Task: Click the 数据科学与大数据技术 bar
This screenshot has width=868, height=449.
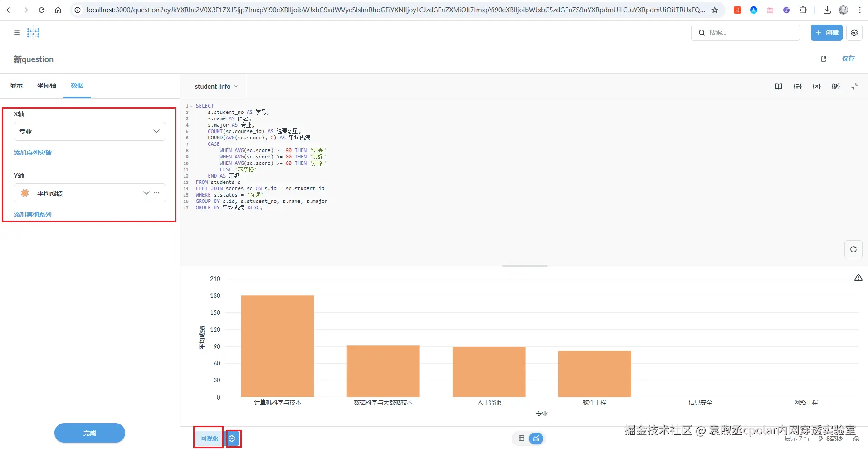Action: [x=383, y=371]
